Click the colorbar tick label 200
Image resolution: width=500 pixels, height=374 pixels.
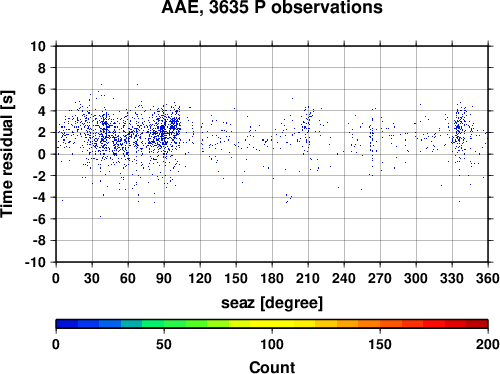(487, 344)
